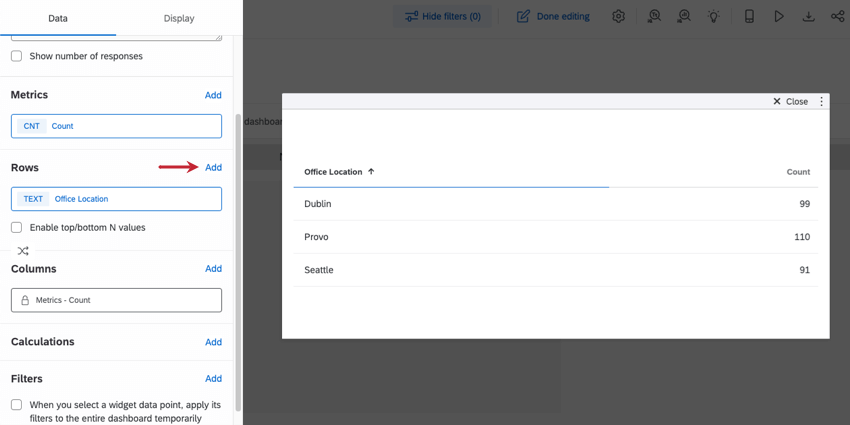The height and width of the screenshot is (425, 850).
Task: Open the dashboard settings gear icon
Action: click(618, 16)
